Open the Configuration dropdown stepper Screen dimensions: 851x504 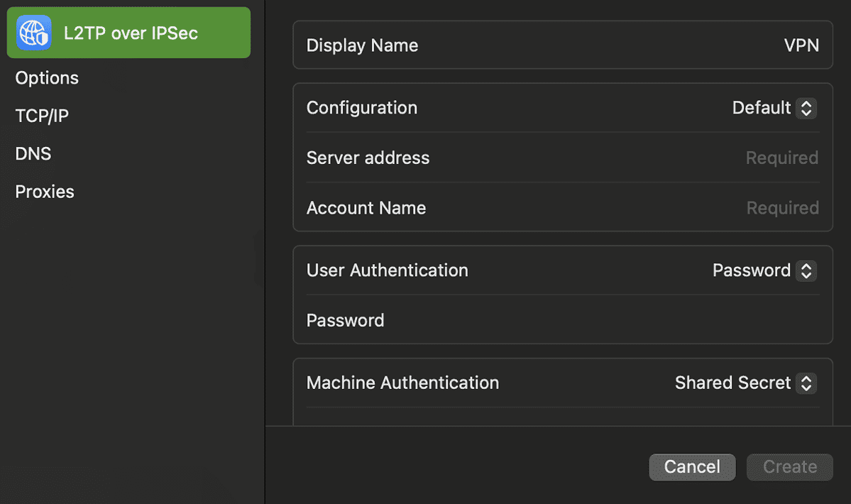click(806, 108)
